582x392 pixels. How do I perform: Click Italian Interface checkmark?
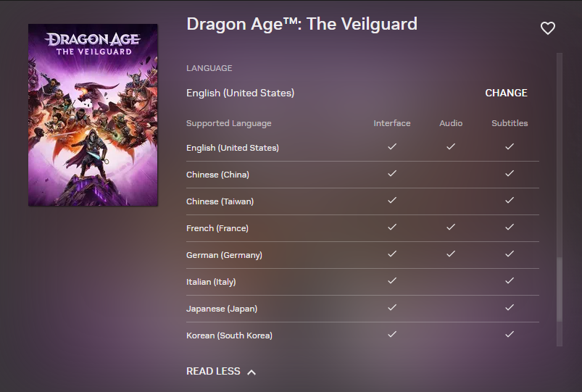(x=392, y=280)
